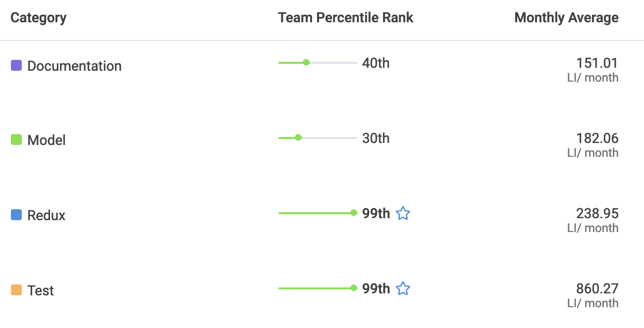The image size is (644, 328).
Task: Sort by Monthly Average column header
Action: (566, 18)
